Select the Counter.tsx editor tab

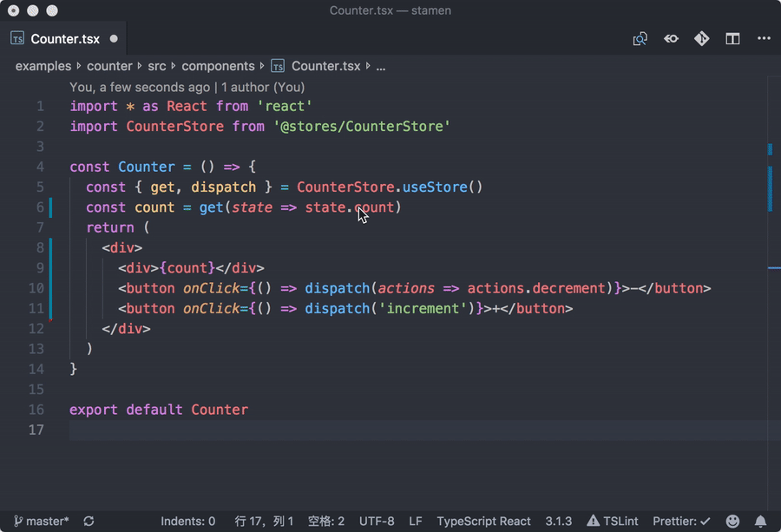point(63,39)
